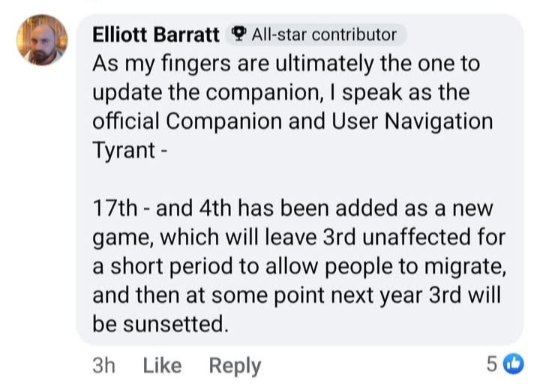Click the blue thumbs-up reaction icon

[x=514, y=364]
